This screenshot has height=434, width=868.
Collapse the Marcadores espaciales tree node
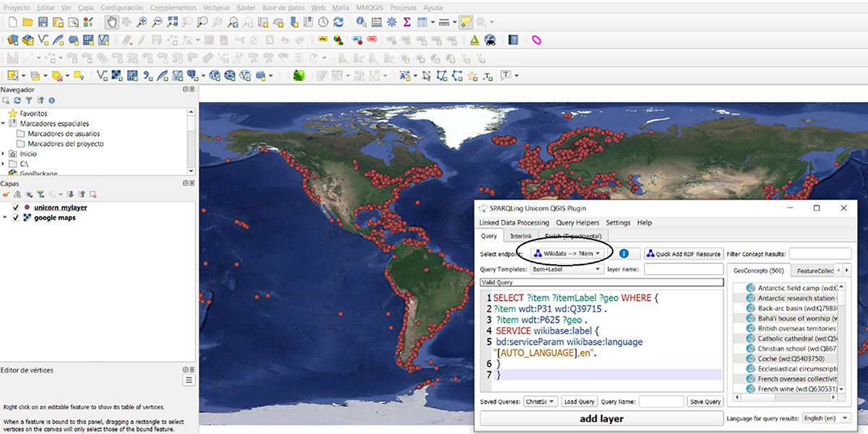[4, 124]
